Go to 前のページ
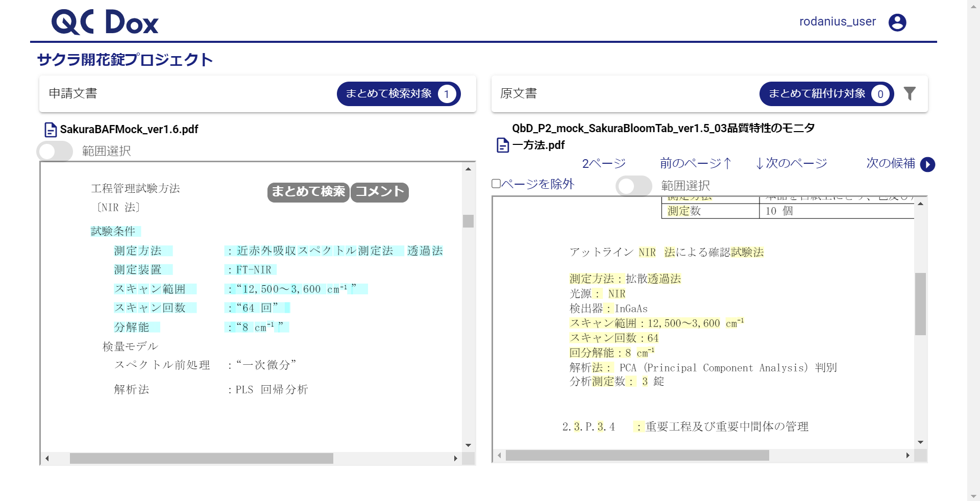The width and height of the screenshot is (980, 501). (696, 163)
